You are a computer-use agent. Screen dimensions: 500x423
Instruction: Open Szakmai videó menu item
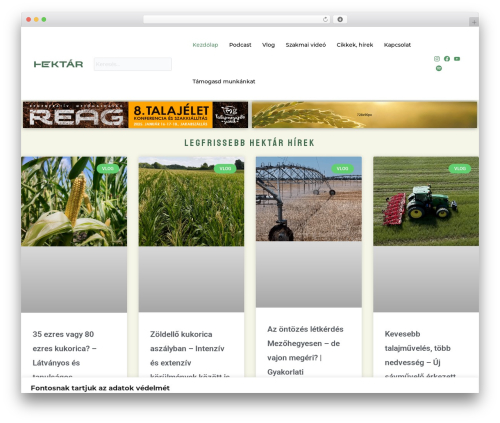(x=306, y=45)
